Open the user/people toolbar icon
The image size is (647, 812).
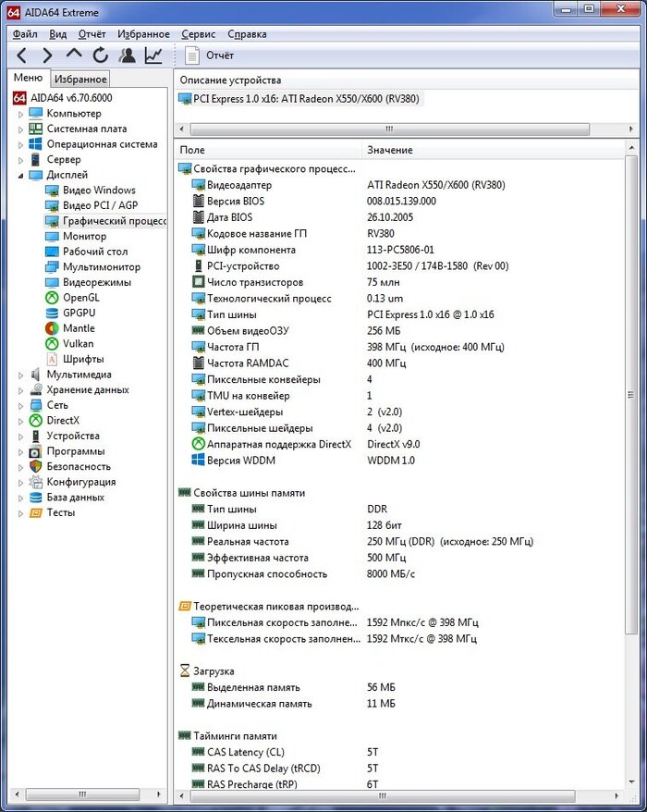(127, 55)
